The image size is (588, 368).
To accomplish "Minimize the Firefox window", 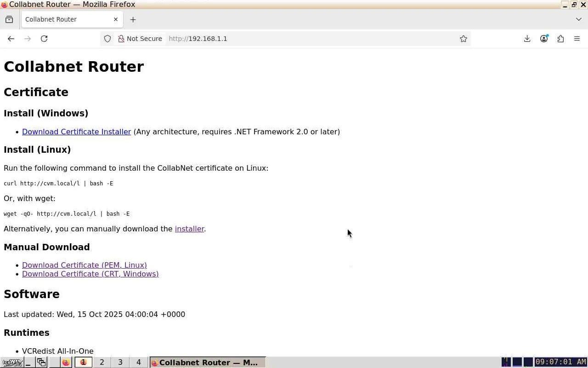I will tap(565, 5).
